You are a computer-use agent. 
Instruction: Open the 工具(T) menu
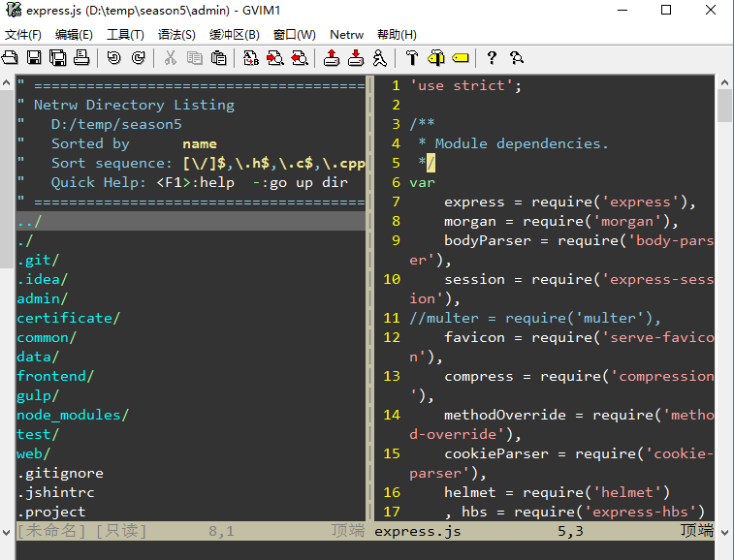(125, 35)
